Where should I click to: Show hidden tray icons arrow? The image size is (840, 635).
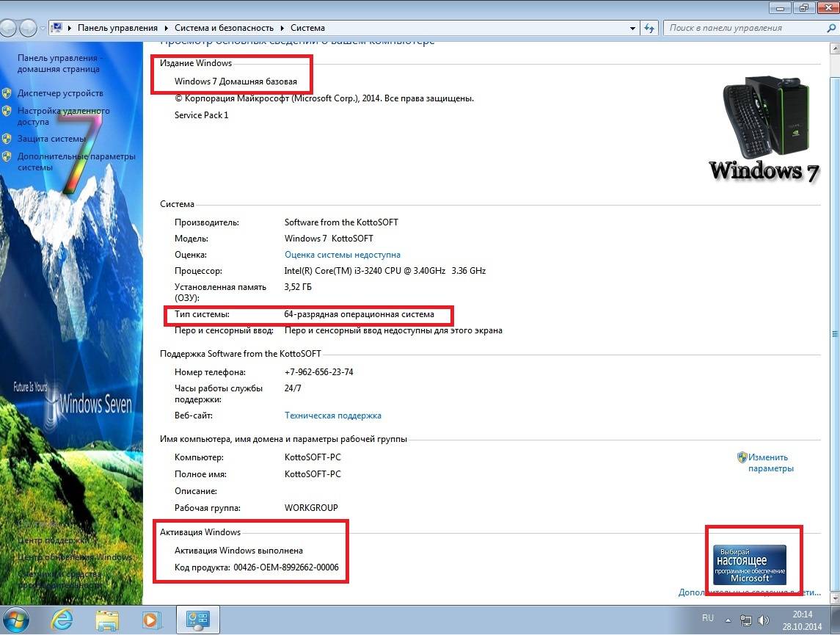coord(728,620)
